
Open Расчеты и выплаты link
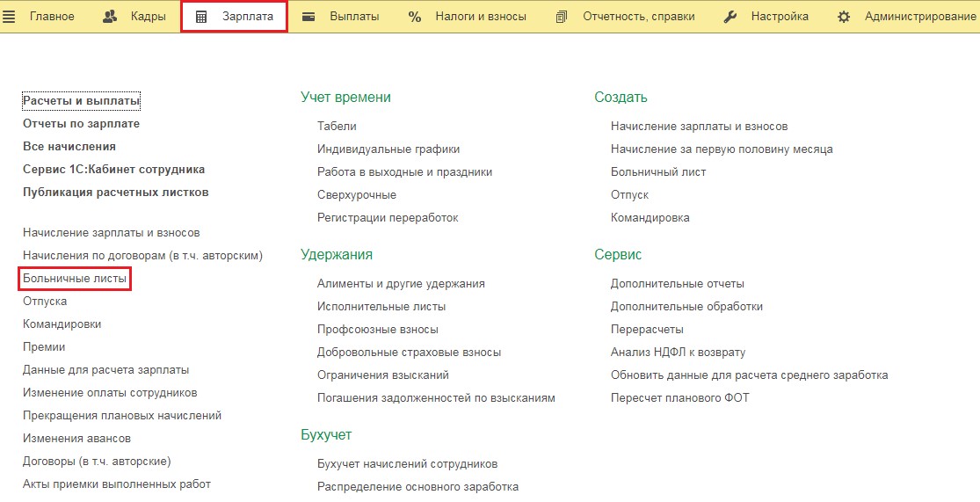coord(81,100)
